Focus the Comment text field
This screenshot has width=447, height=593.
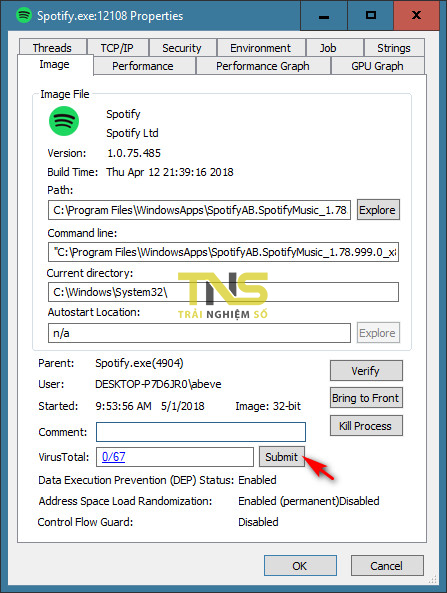point(201,432)
